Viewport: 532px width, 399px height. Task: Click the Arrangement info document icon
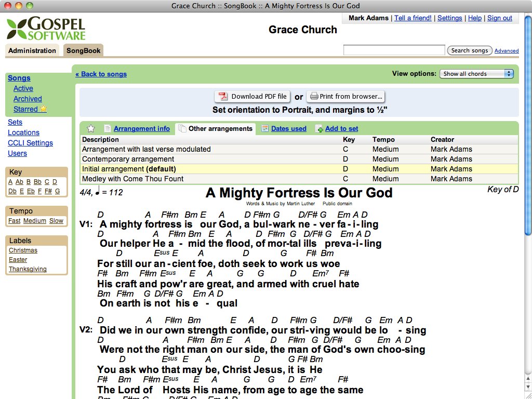click(107, 129)
